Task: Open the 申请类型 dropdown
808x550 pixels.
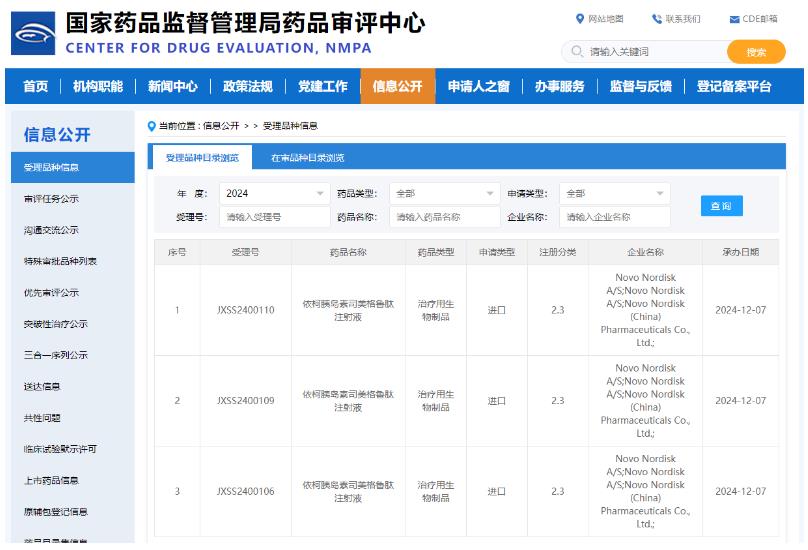Action: (x=614, y=193)
